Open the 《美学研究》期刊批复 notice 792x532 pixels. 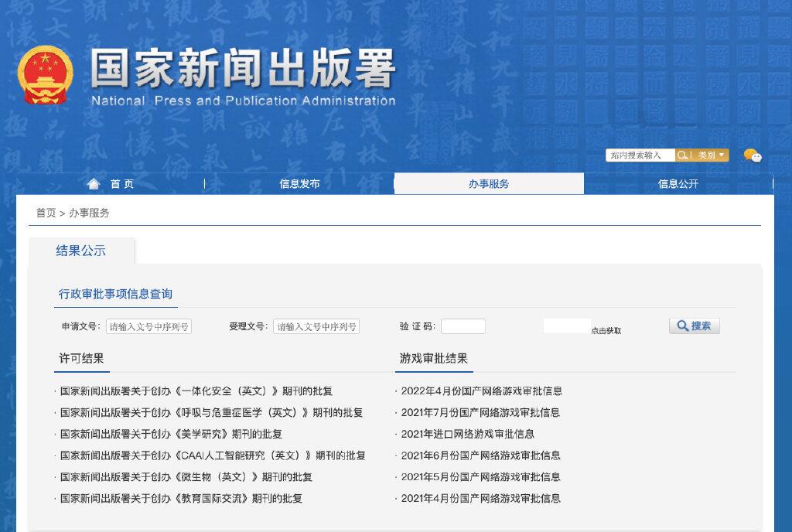(x=170, y=434)
